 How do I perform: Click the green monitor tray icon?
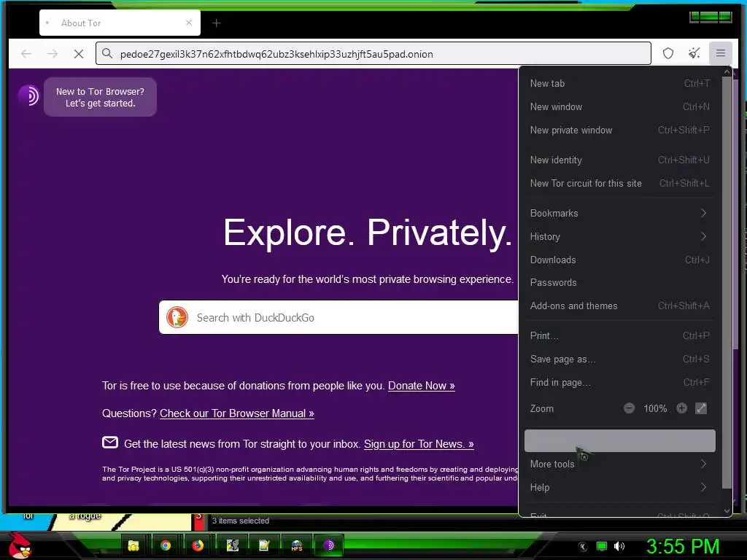602,546
